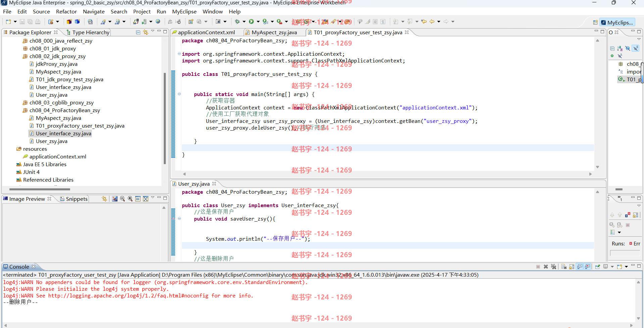Close the User_zsy.java editor tab
Screen dimensions: 644x328
[x=214, y=184]
